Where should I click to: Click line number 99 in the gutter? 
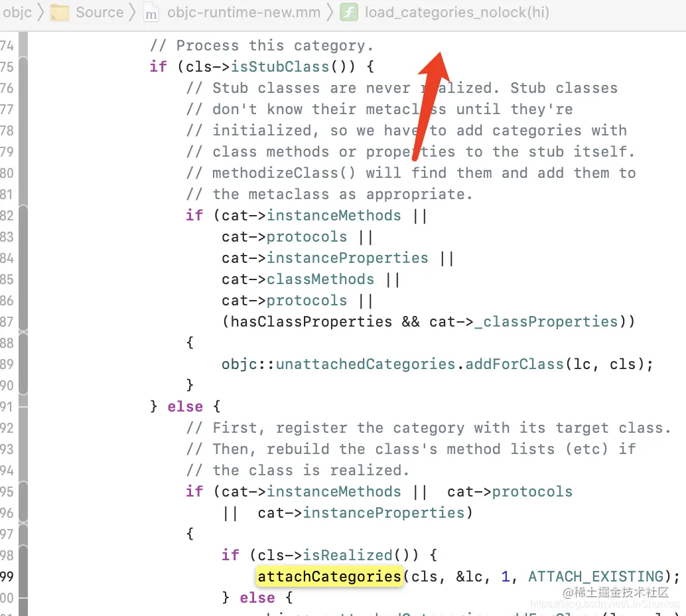point(7,577)
